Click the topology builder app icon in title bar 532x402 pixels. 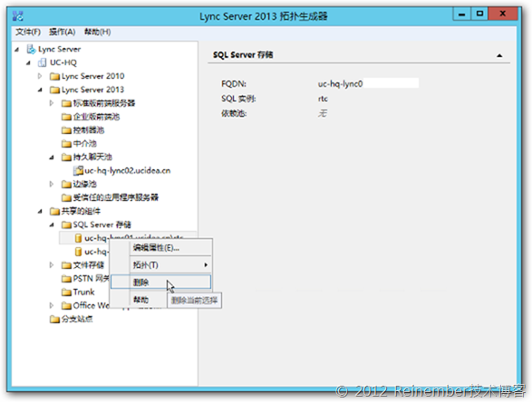(18, 15)
